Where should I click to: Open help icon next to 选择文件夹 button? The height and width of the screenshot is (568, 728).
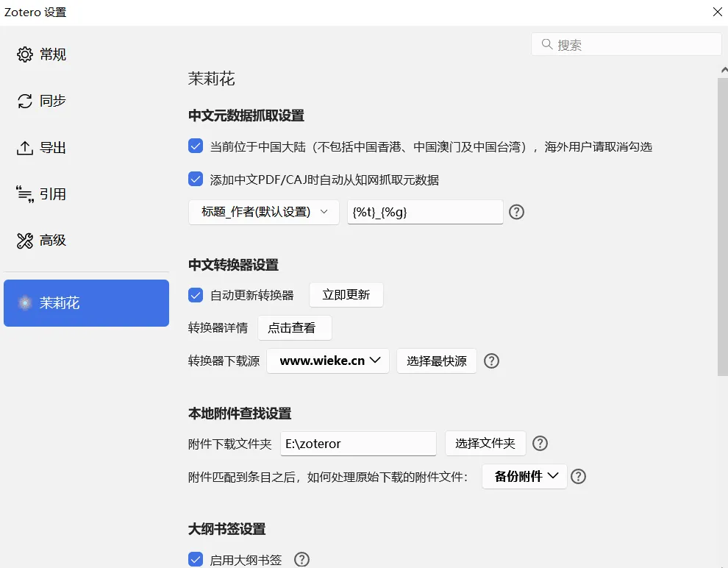coord(540,444)
